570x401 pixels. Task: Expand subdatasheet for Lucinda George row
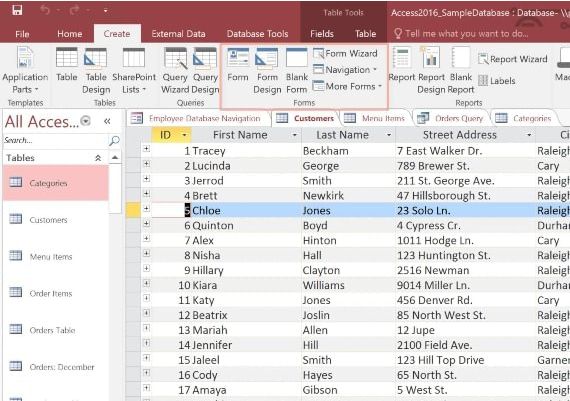[x=146, y=164]
